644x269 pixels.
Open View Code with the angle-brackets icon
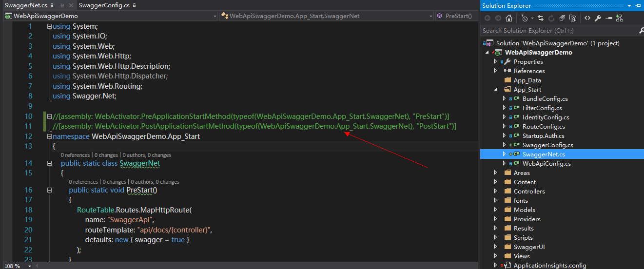click(587, 18)
